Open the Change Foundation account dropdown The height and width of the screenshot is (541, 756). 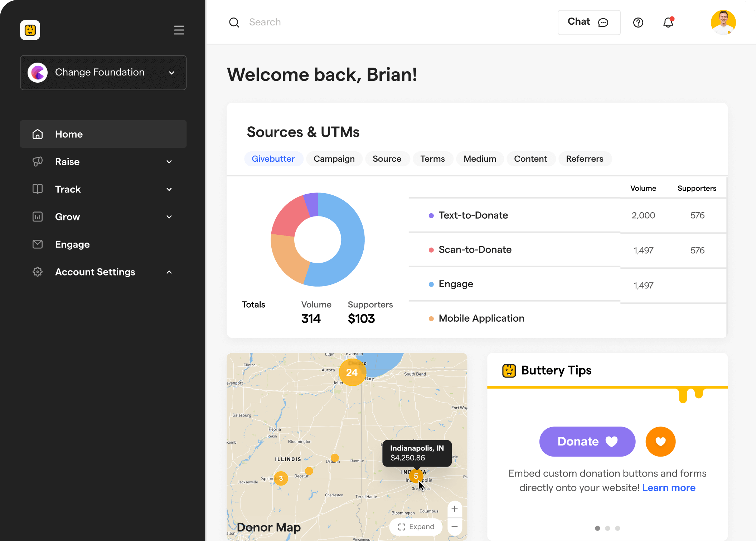[103, 73]
